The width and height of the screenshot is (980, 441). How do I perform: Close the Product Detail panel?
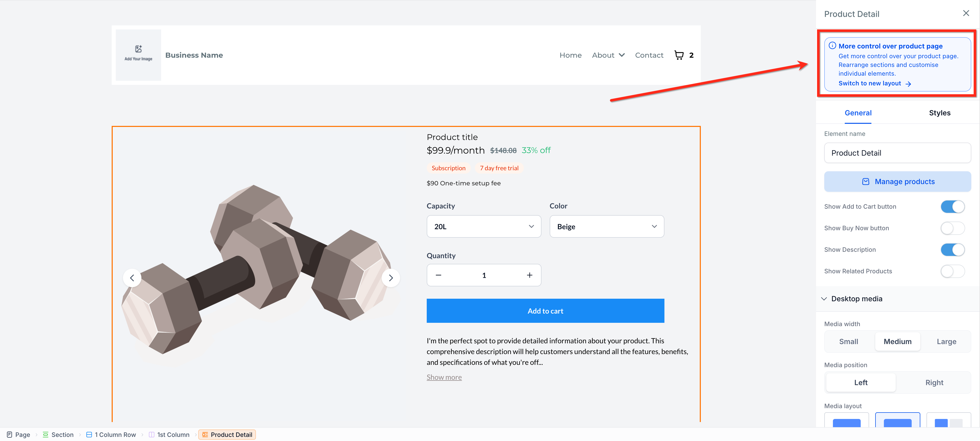(x=966, y=13)
